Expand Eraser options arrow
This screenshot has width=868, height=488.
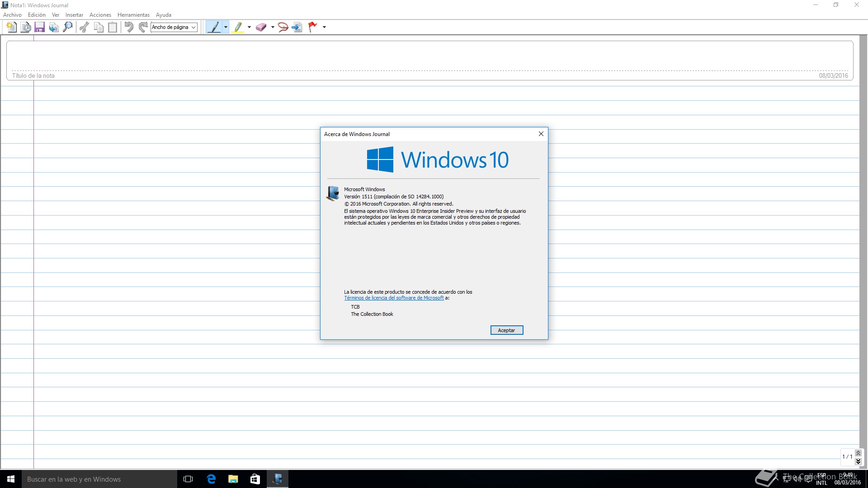pyautogui.click(x=273, y=27)
